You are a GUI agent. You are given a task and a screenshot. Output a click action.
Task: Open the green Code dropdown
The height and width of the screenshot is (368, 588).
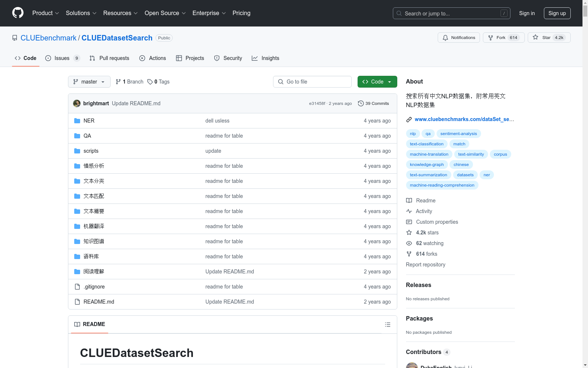click(x=377, y=82)
